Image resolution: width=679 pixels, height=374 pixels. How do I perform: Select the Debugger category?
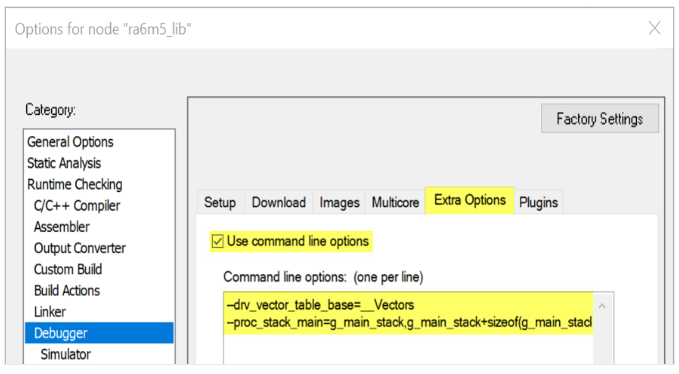click(x=100, y=333)
